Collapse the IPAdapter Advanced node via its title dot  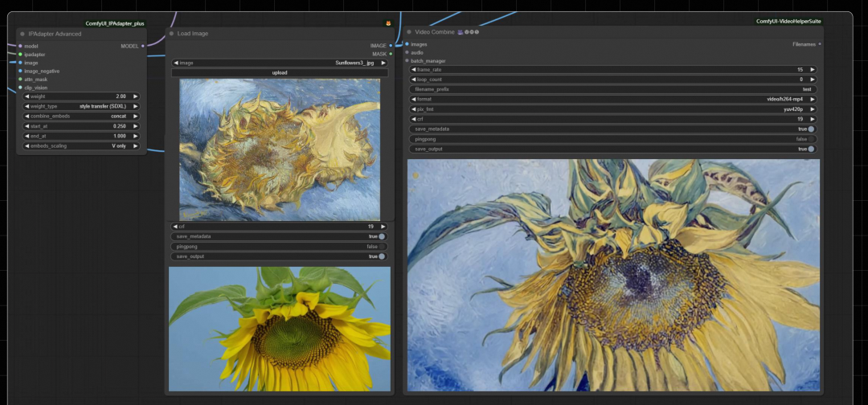point(23,34)
